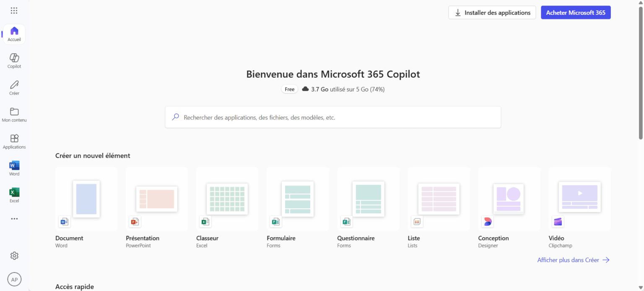The image size is (644, 291).
Task: Select Créer in the left sidebar
Action: point(14,87)
